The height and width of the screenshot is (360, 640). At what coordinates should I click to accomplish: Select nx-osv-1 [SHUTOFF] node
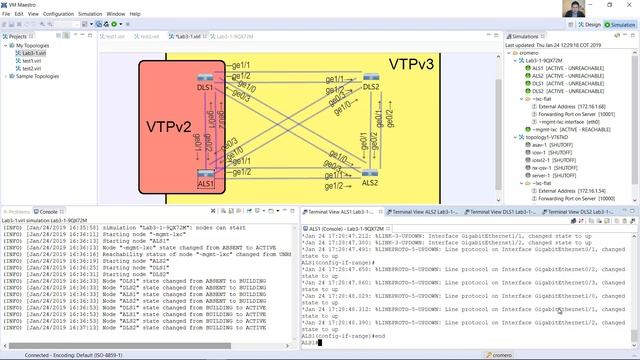coord(551,168)
